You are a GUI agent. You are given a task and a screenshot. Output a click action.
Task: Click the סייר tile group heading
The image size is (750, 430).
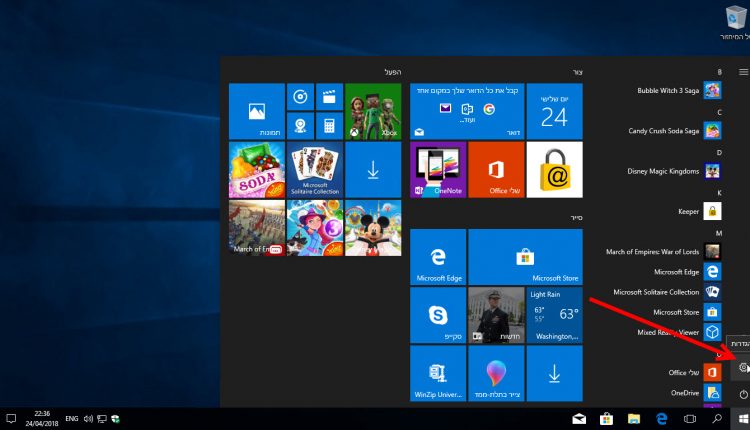click(x=576, y=218)
